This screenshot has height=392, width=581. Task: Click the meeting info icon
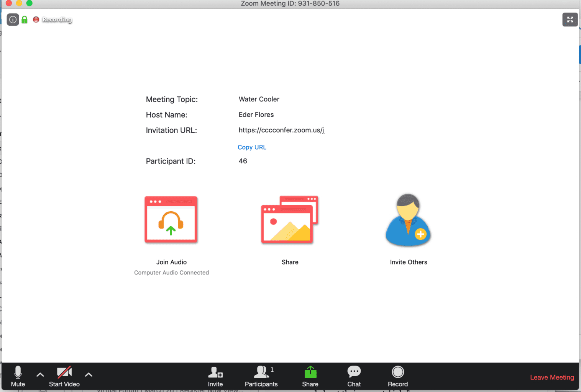13,20
